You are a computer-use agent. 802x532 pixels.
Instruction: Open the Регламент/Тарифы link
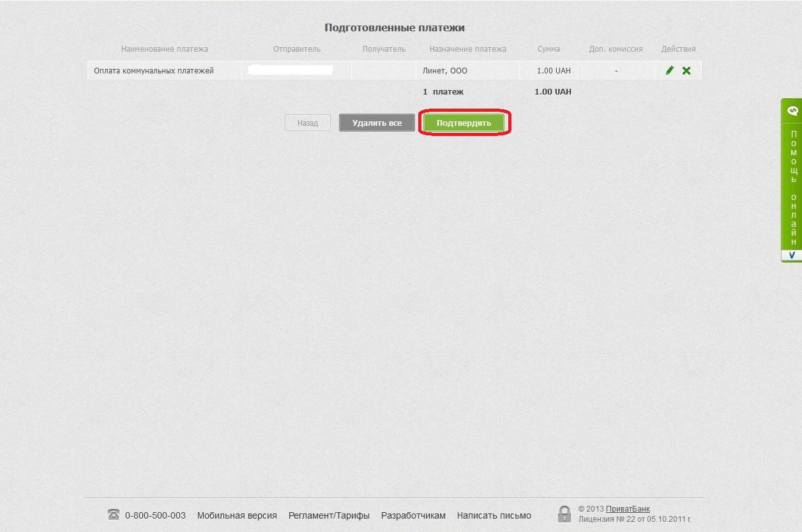coord(329,515)
